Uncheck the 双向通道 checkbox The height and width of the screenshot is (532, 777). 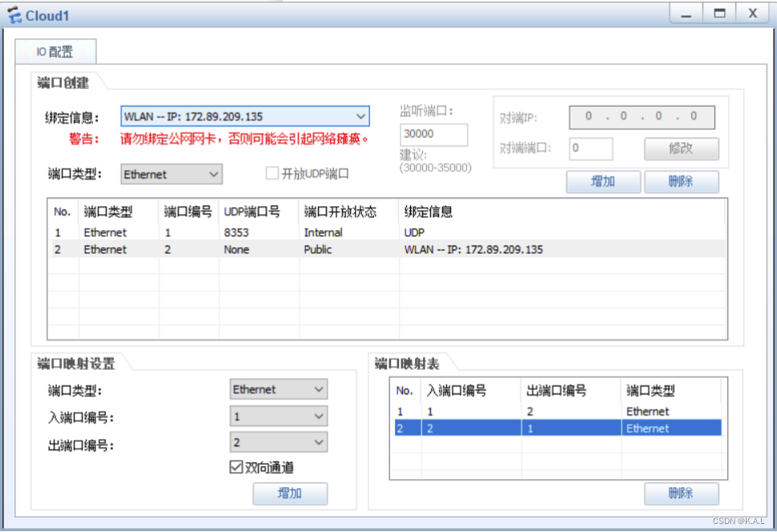236,467
